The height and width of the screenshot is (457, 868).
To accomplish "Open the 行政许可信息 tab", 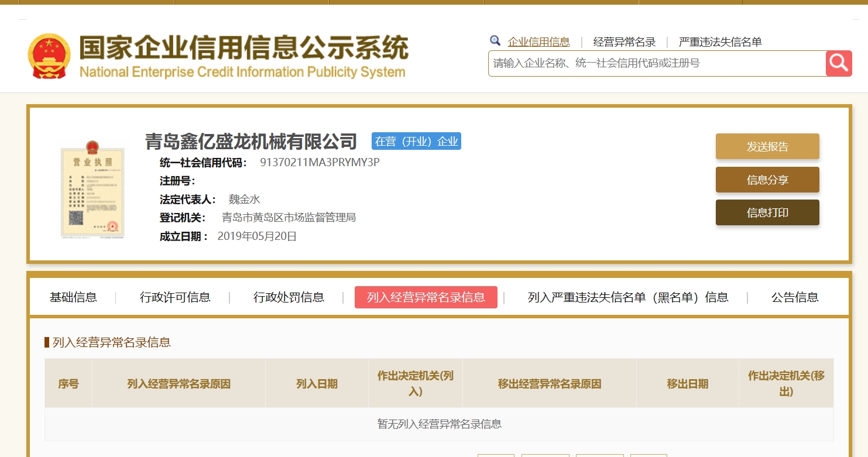I will (x=175, y=297).
